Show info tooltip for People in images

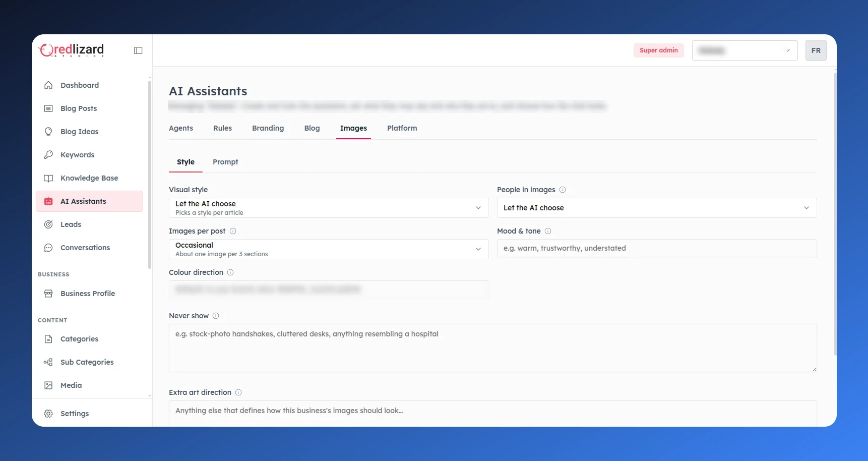(563, 190)
